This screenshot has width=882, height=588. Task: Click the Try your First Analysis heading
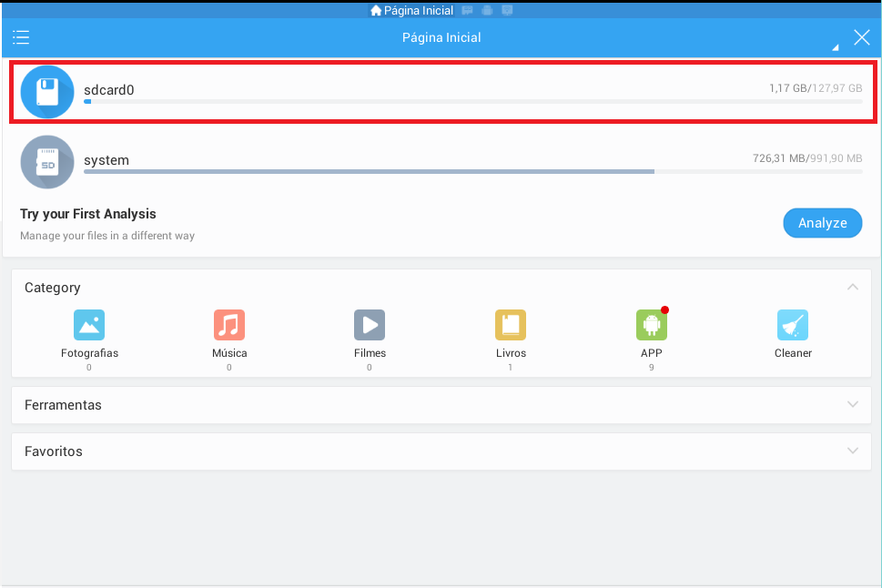coord(87,214)
